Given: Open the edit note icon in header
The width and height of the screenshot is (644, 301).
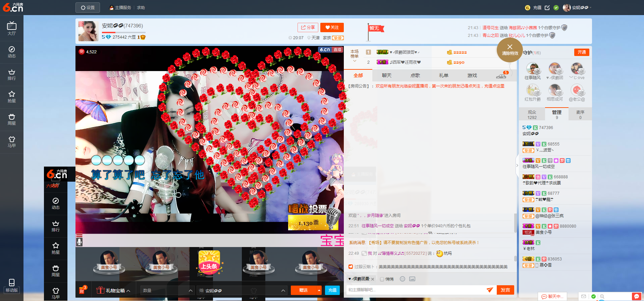Looking at the screenshot, I should pyautogui.click(x=547, y=7).
